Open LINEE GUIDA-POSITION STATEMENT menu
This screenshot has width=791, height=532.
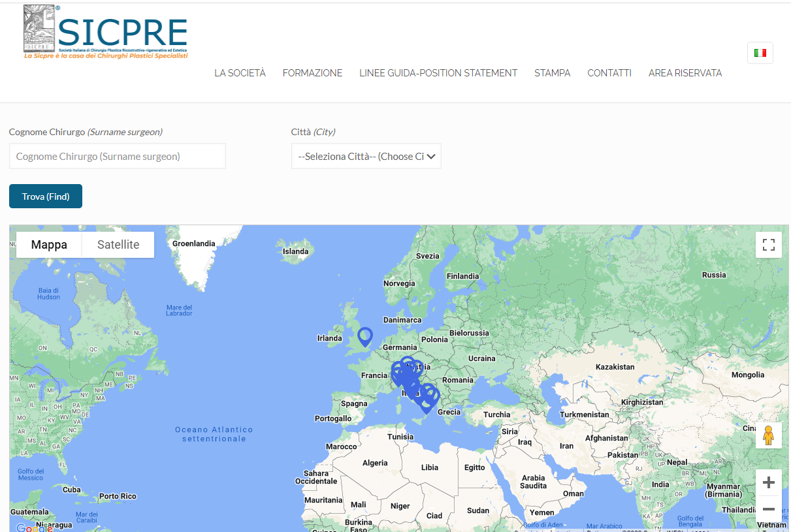click(x=438, y=73)
